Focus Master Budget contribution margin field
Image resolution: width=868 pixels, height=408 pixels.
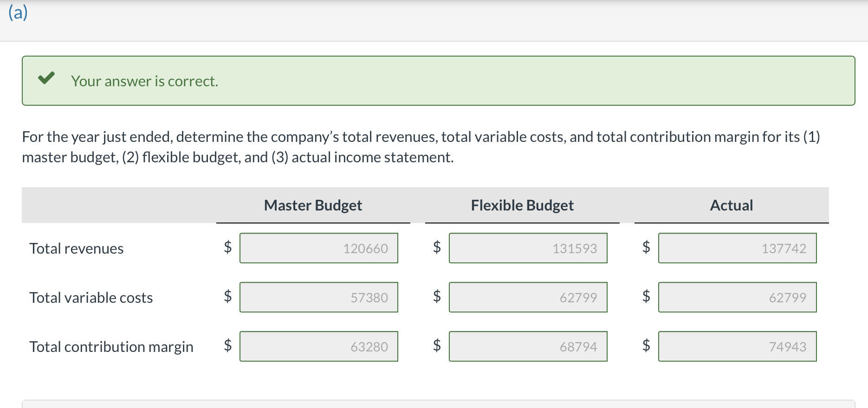(319, 347)
